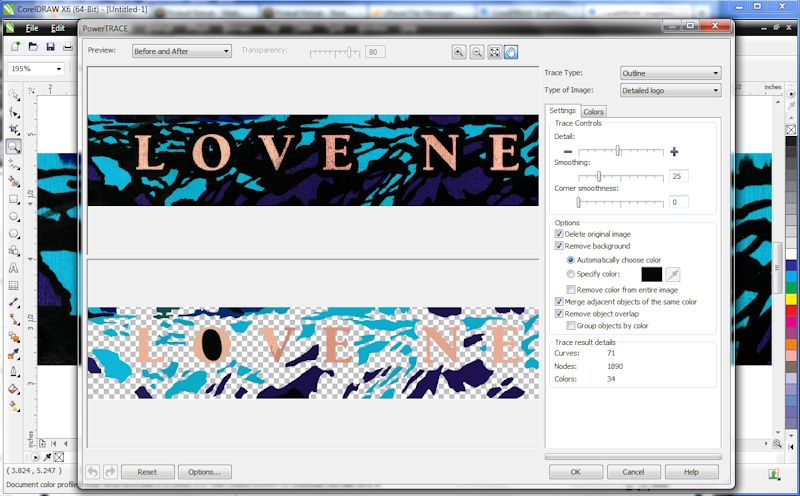Pick background color with the eyedropper

(674, 273)
